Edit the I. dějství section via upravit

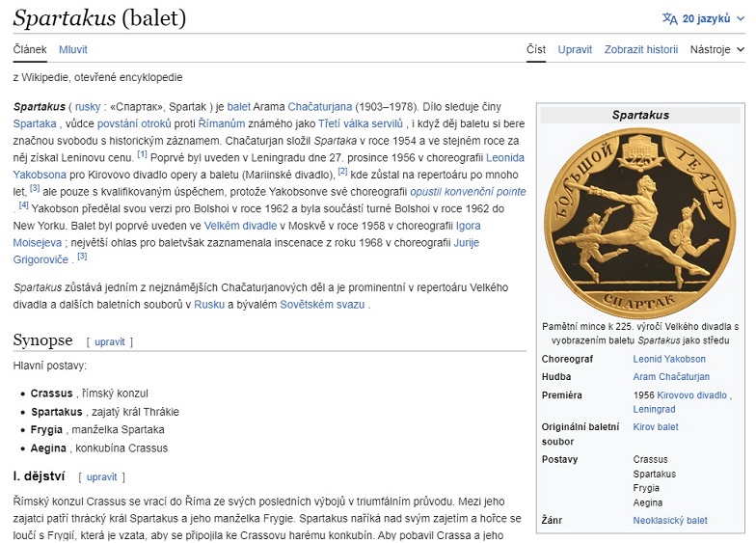point(102,476)
